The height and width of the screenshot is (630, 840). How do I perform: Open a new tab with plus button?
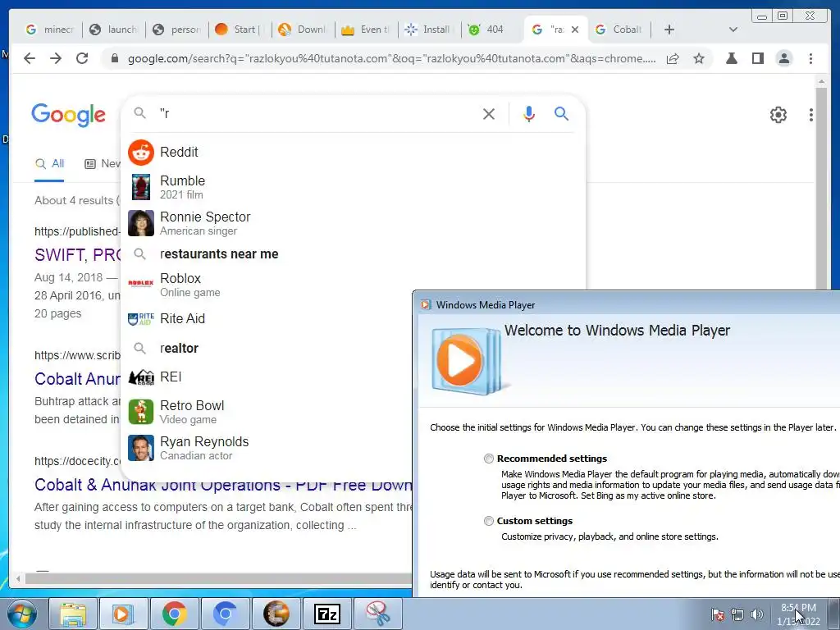pyautogui.click(x=669, y=30)
